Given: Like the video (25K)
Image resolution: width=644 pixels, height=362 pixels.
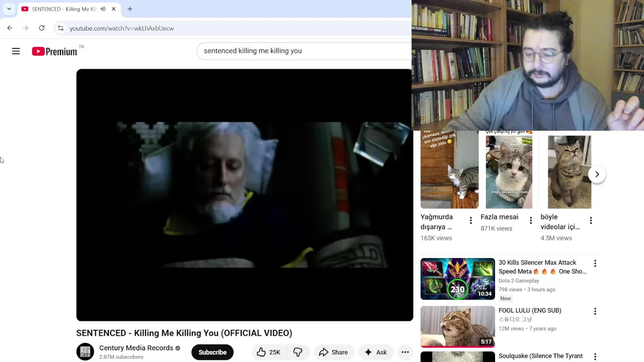Looking at the screenshot, I should [269, 352].
